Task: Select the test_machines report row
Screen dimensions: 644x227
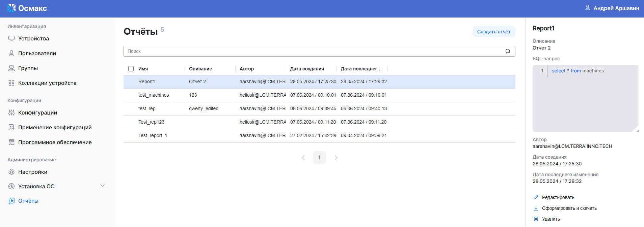Action: (x=154, y=95)
